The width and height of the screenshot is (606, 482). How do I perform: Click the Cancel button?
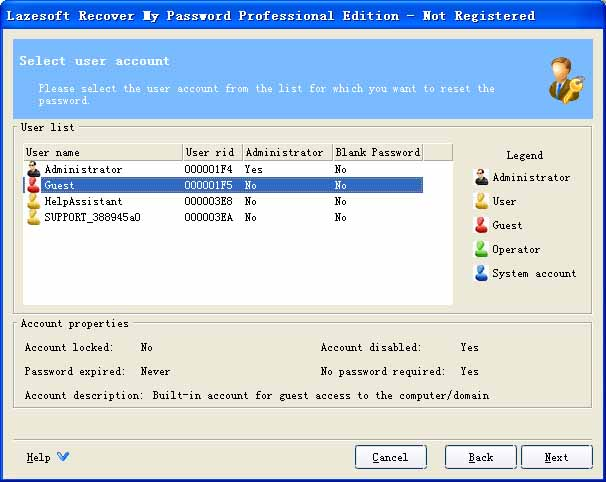pos(391,457)
